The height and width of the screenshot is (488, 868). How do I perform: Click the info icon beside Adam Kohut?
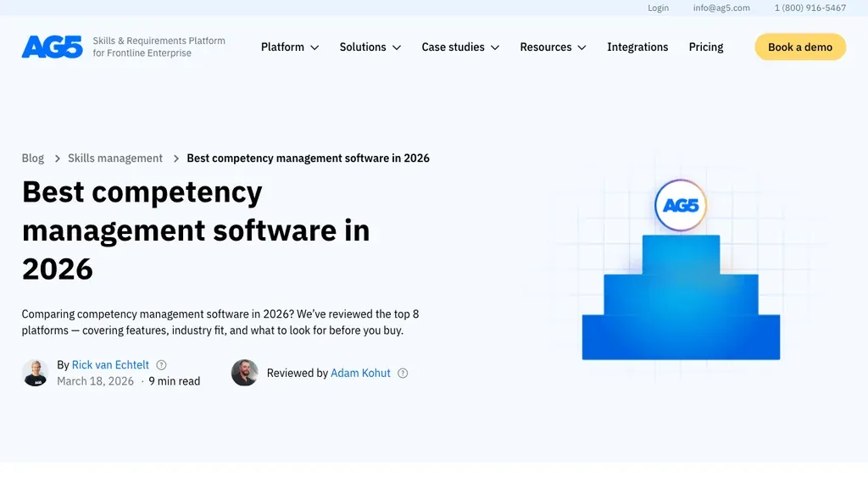[403, 374]
